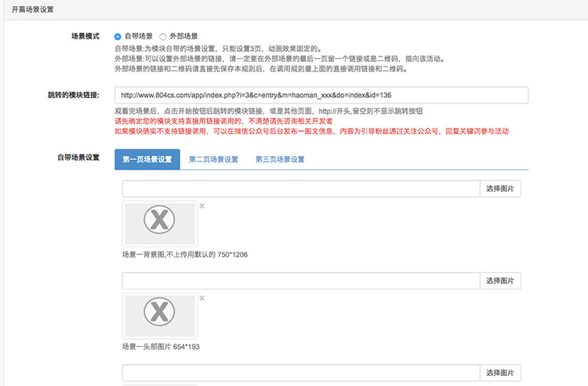
Task: Remove the 场景一头部图片 image with x icon
Action: pos(201,298)
